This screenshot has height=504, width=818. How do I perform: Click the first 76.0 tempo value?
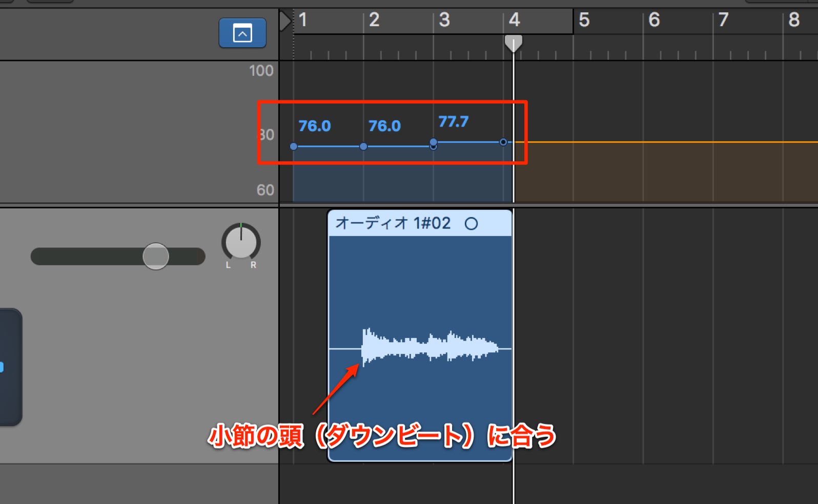point(315,126)
